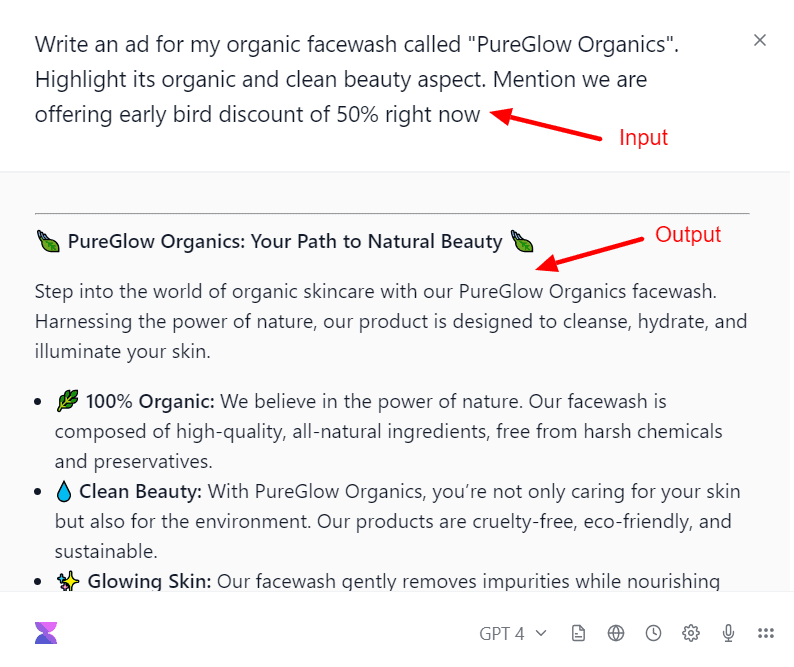Click the leaf emoji after the heading
Screen dimensions: 794x667
pos(522,241)
